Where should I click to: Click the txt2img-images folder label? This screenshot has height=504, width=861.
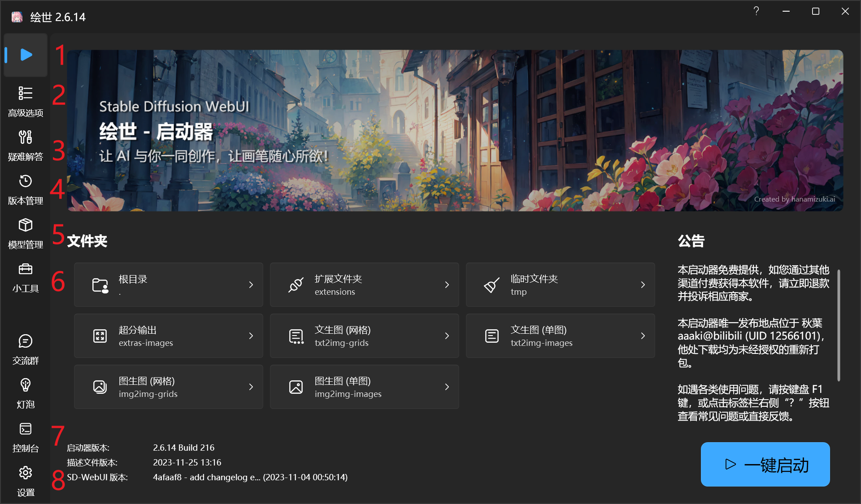(541, 343)
